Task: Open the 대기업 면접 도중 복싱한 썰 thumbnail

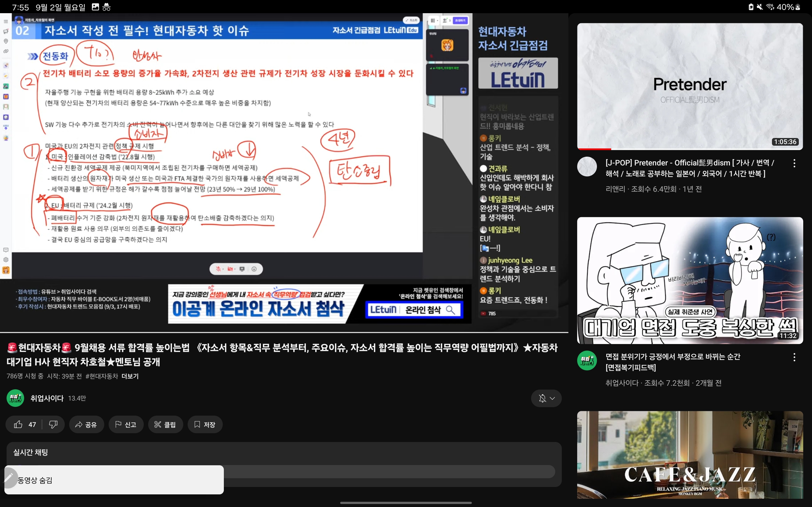Action: coord(690,280)
